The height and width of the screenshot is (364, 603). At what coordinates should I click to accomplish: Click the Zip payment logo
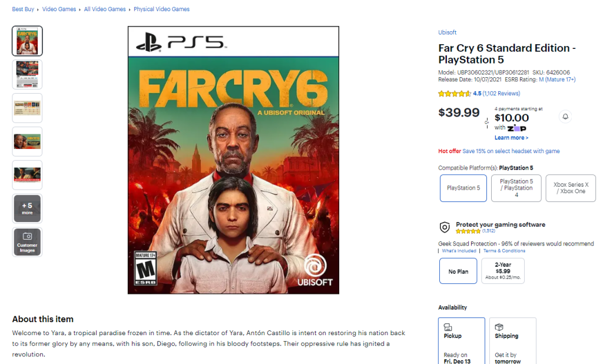[516, 128]
